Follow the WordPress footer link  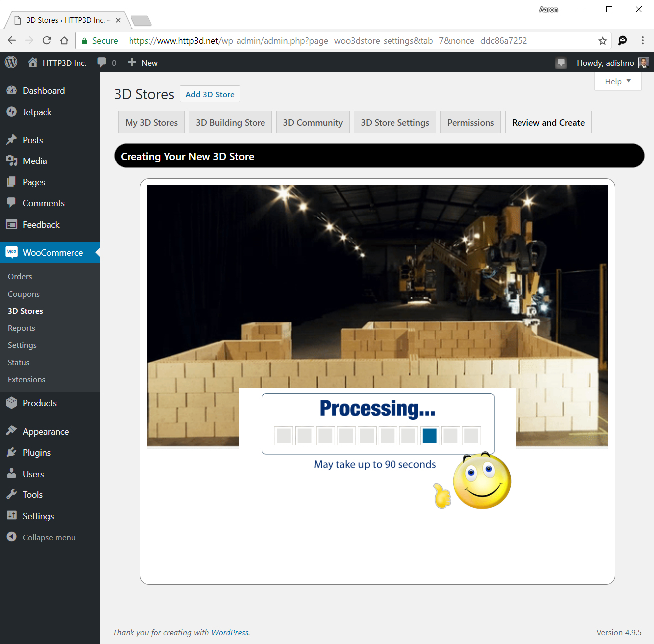[230, 632]
